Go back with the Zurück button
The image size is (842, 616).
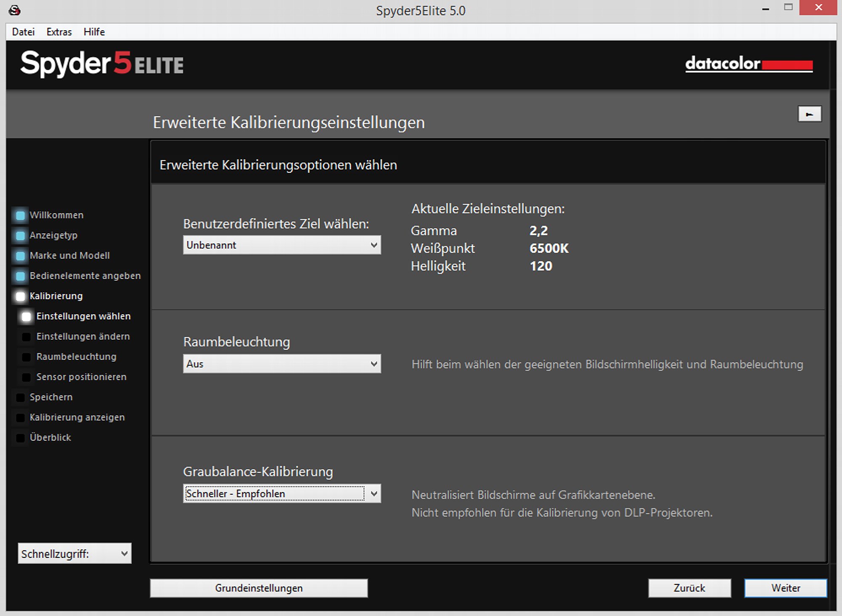point(689,588)
